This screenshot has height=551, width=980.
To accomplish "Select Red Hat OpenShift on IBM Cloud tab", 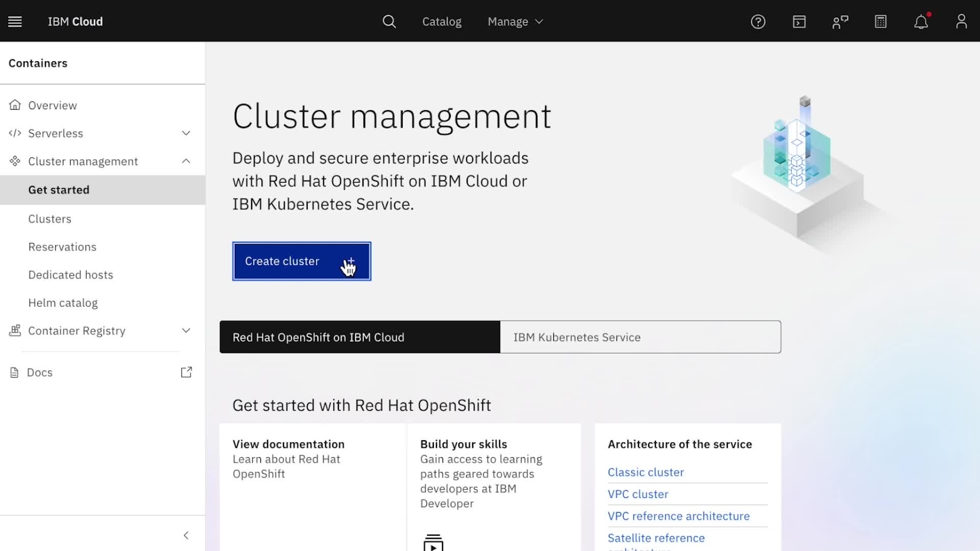I will [359, 337].
